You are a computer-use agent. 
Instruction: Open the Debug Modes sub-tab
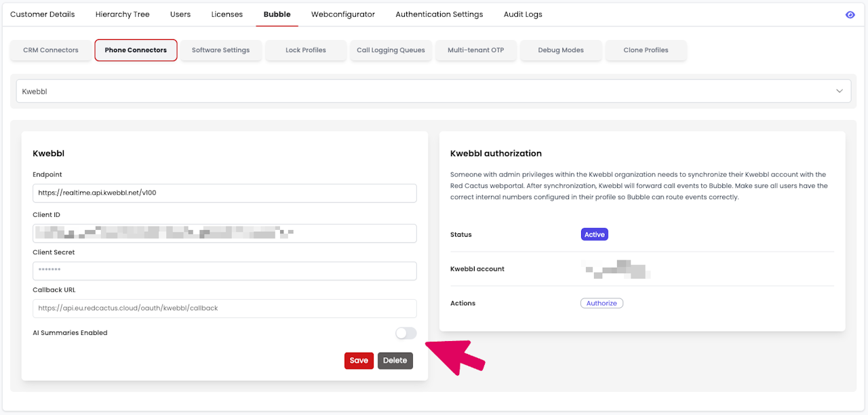(561, 50)
